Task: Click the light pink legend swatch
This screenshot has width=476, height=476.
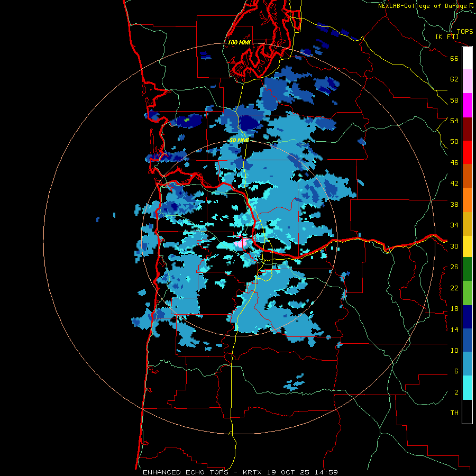Action: tap(467, 81)
